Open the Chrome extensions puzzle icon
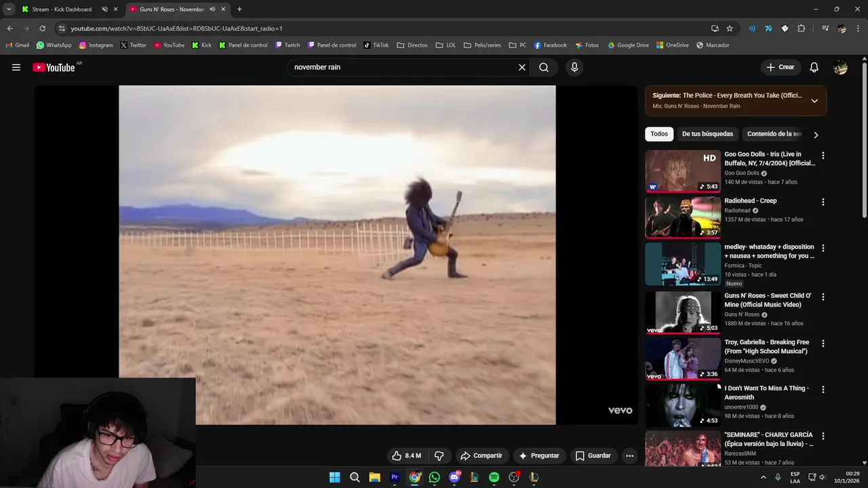This screenshot has width=868, height=488. point(802,28)
